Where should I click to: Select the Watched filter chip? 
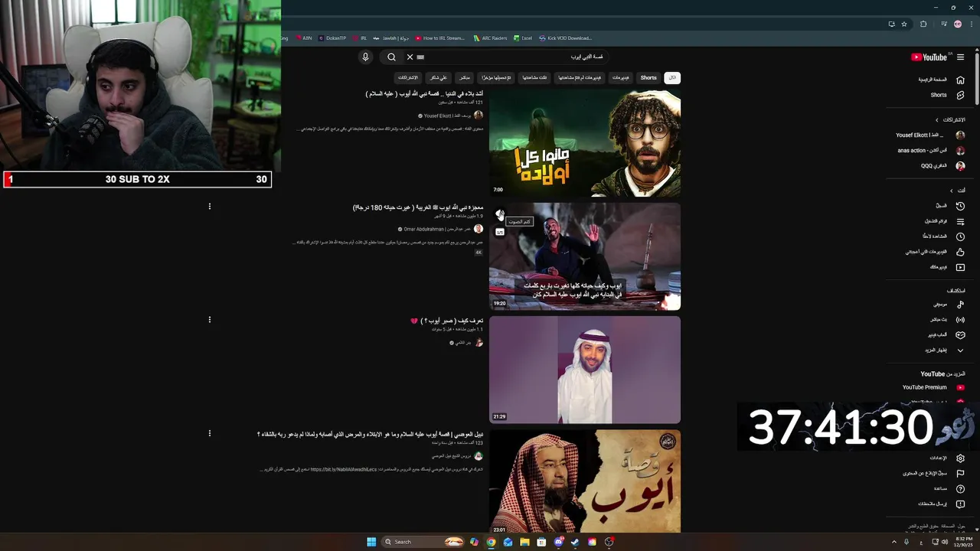[x=534, y=77]
